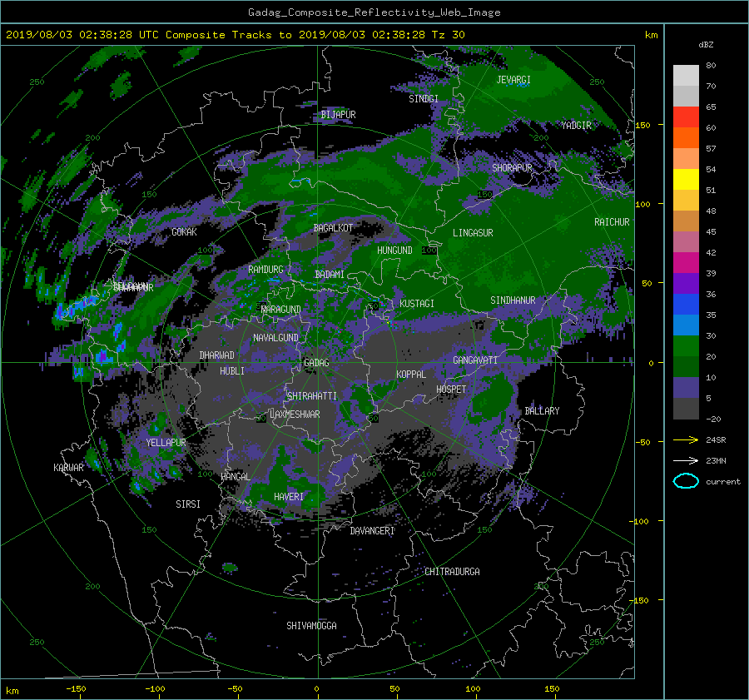Screen dimensions: 749x700
Task: Click the DHARWAD city label
Action: pyautogui.click(x=217, y=355)
